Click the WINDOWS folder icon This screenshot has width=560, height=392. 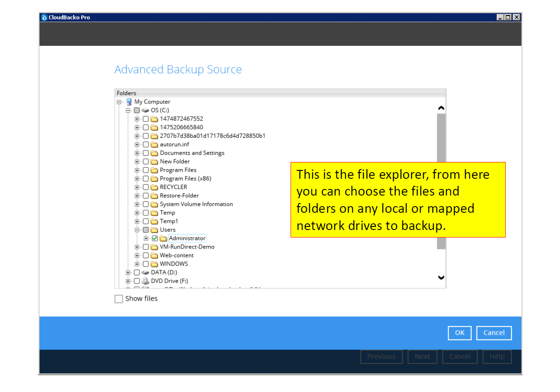click(155, 264)
